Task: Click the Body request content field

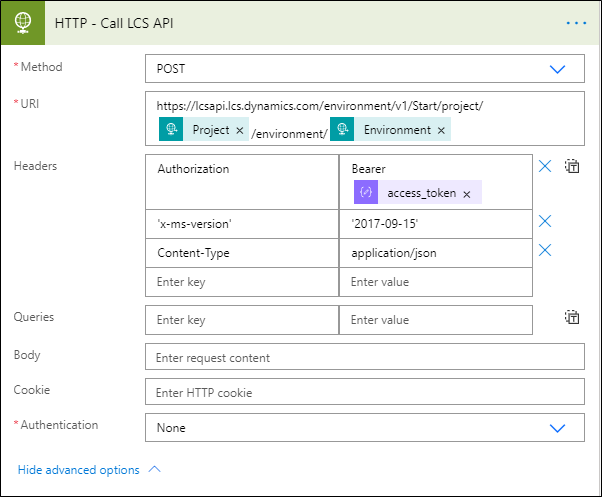Action: (x=364, y=357)
